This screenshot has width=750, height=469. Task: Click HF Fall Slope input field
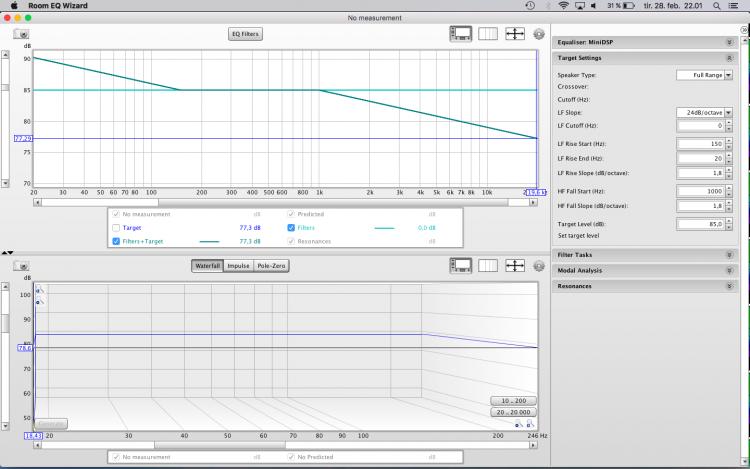click(x=701, y=206)
